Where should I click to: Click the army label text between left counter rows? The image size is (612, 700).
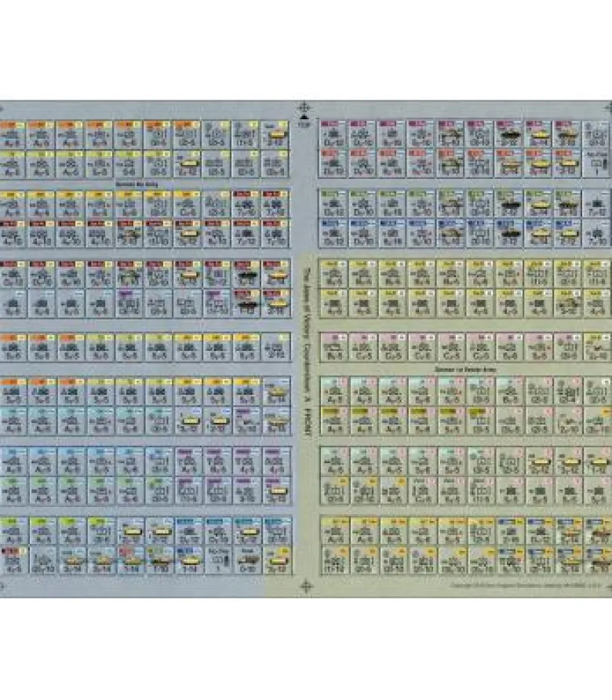coord(137,184)
